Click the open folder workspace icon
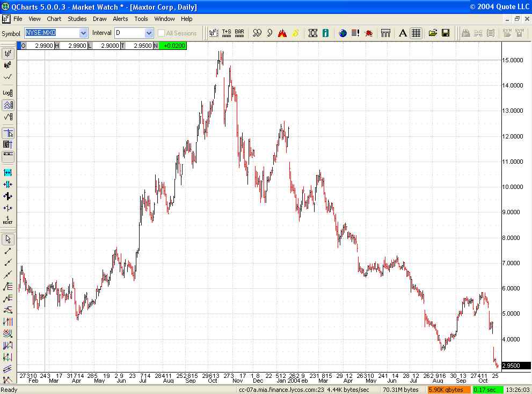Screen dimensions: 532x394 [x=433, y=33]
